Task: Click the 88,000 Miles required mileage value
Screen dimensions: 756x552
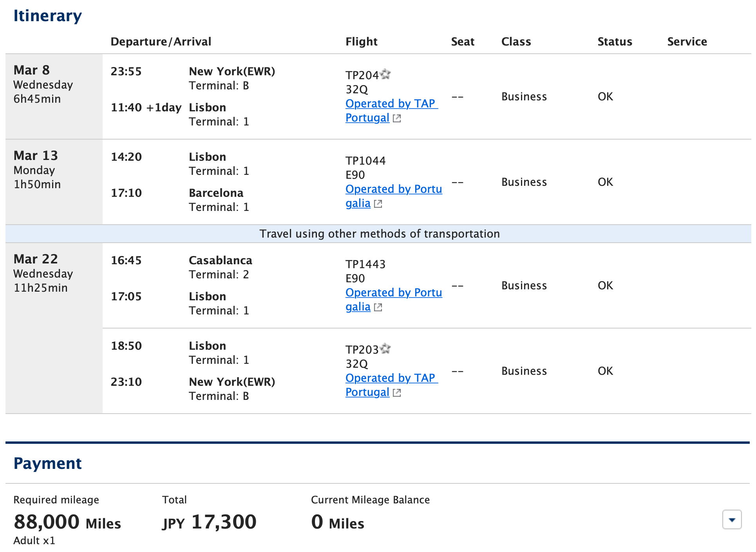Action: click(67, 522)
